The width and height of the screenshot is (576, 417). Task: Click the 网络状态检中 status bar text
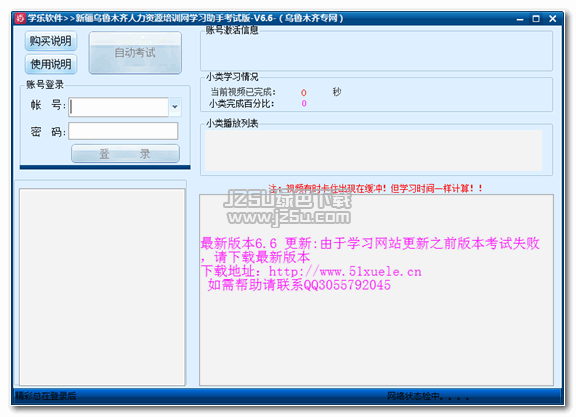point(428,396)
